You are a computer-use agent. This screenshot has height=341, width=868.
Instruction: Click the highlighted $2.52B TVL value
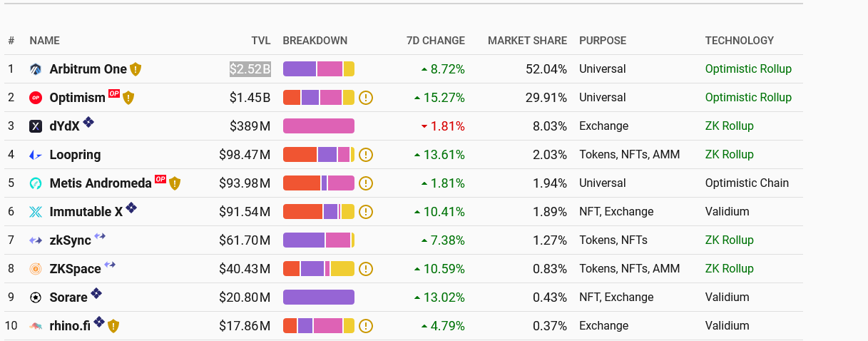[250, 69]
